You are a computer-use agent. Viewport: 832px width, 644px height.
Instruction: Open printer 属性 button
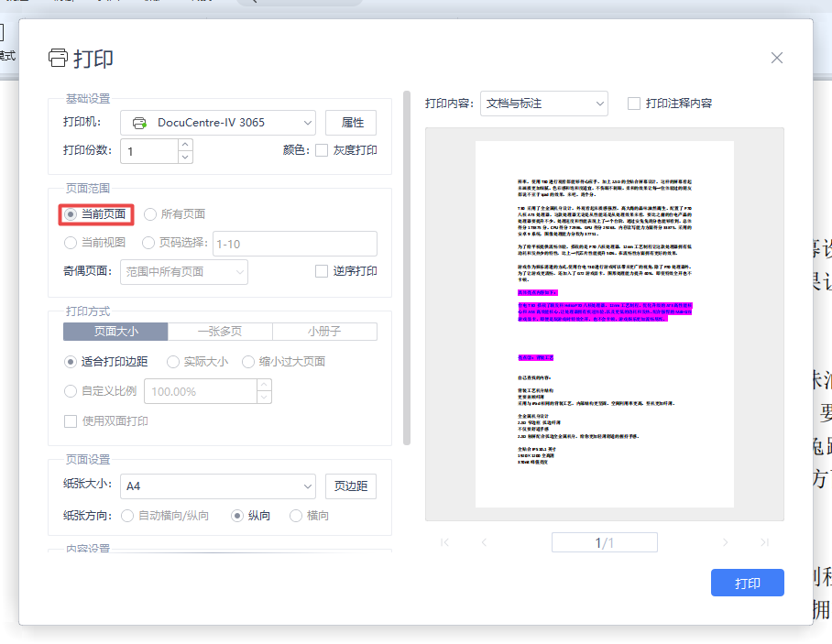click(351, 123)
